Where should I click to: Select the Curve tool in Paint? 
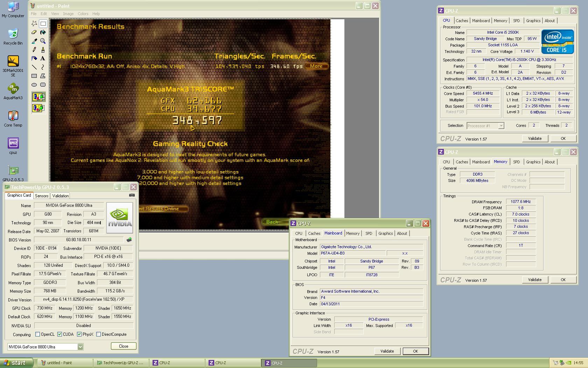point(43,67)
